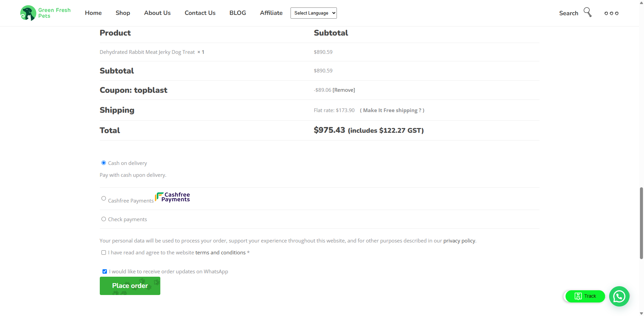This screenshot has width=644, height=316.
Task: Select Check payments radio option
Action: (103, 219)
